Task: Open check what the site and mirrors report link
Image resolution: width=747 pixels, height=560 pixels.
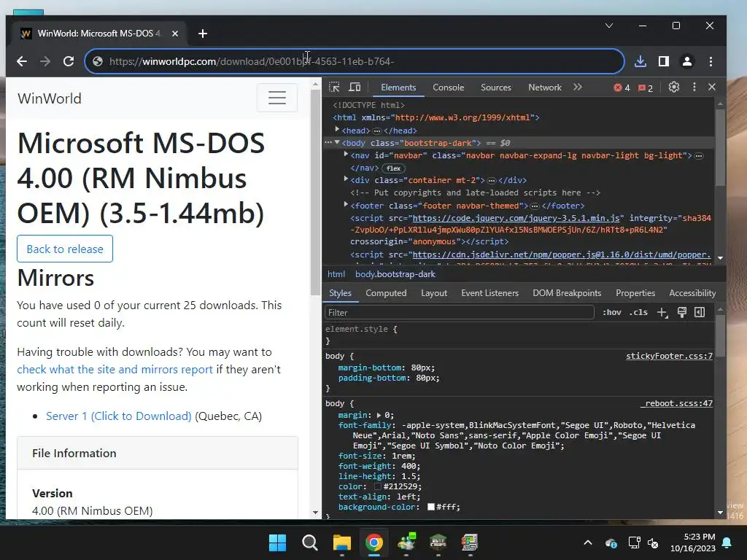Action: 115,370
